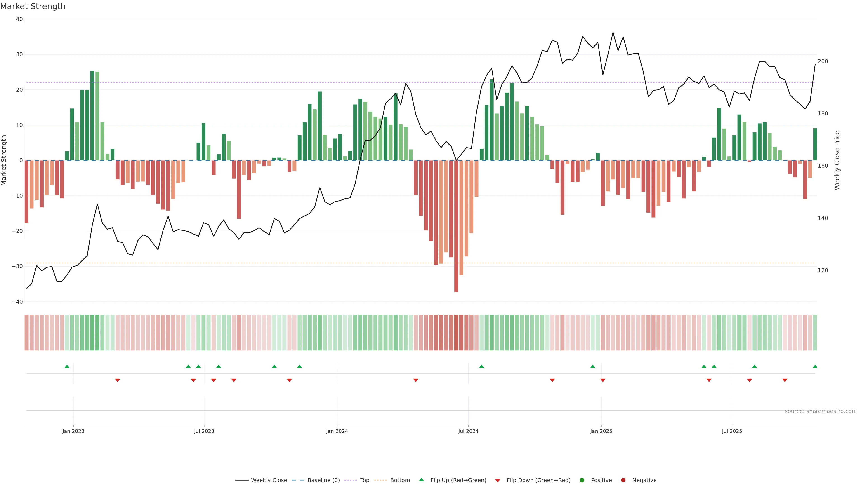Click the Weekly Close Price axis title
Image resolution: width=868 pixels, height=488 pixels.
tap(837, 160)
